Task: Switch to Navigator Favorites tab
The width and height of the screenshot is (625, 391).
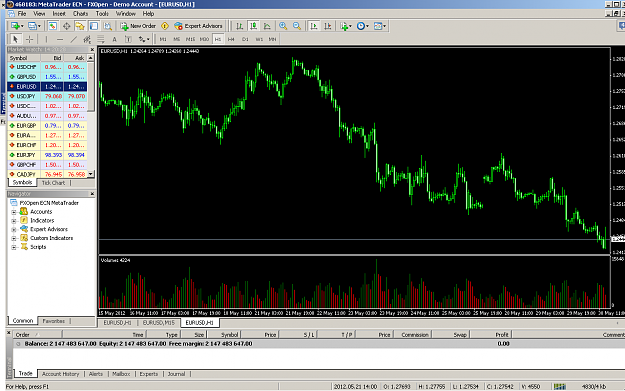Action: [x=53, y=321]
